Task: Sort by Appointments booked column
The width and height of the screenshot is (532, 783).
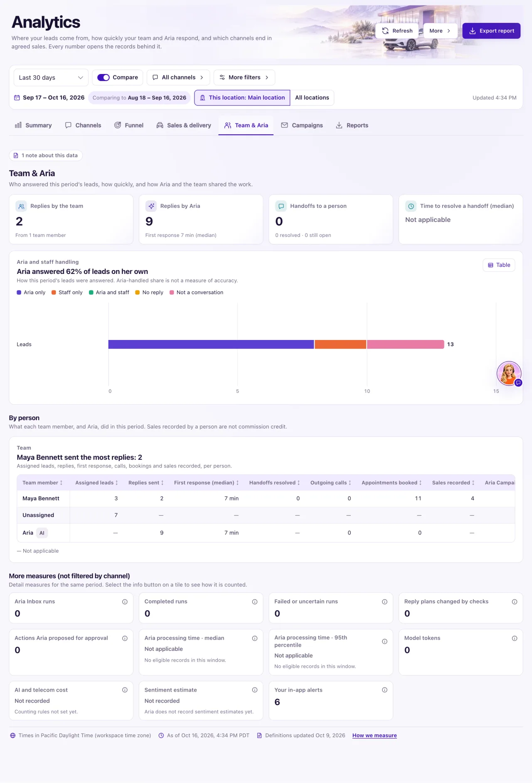Action: click(392, 483)
